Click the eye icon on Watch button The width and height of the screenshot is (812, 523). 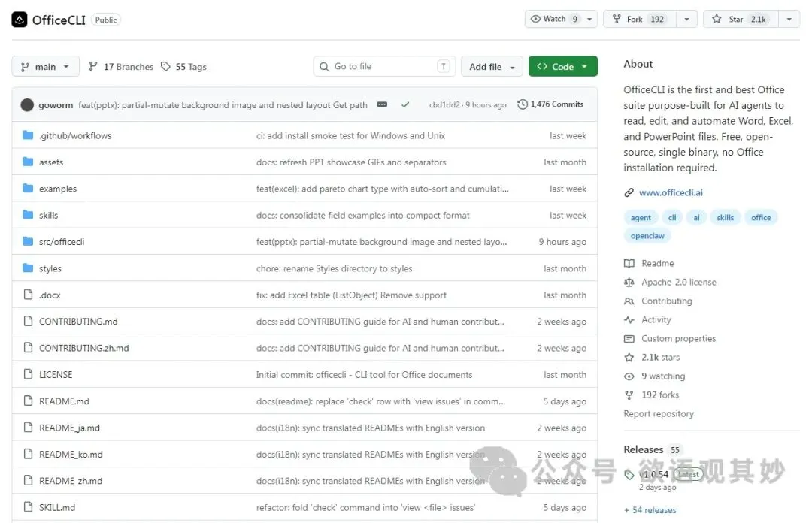[535, 19]
